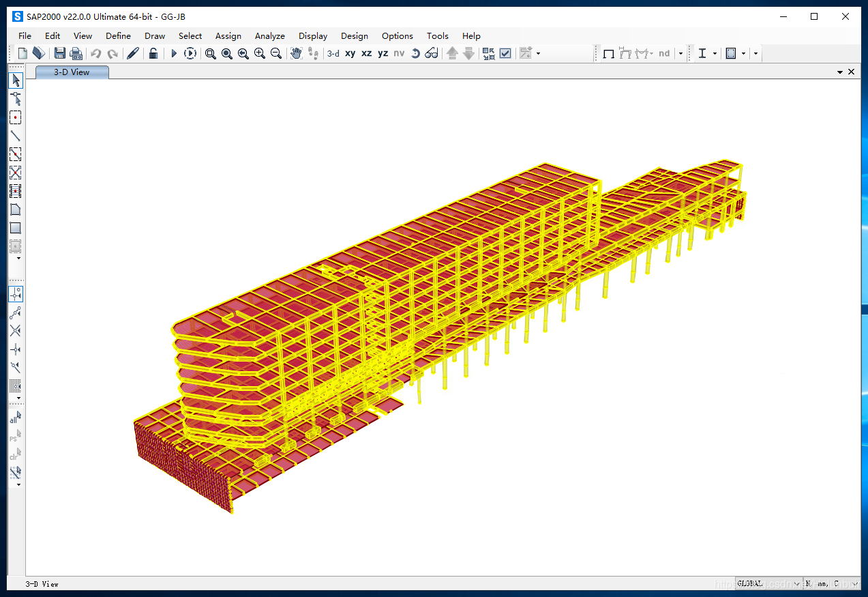
Task: Click the Zoom In One Step icon
Action: 260,53
